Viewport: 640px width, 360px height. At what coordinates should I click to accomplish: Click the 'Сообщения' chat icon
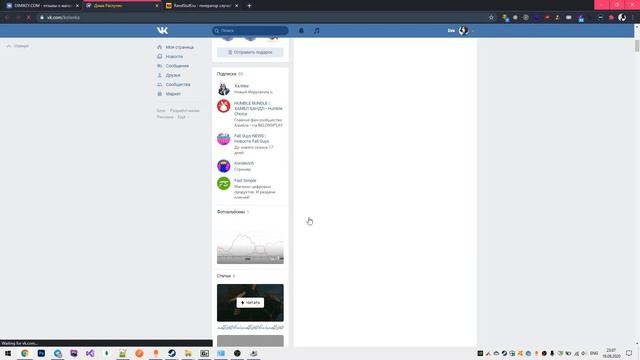(x=160, y=66)
